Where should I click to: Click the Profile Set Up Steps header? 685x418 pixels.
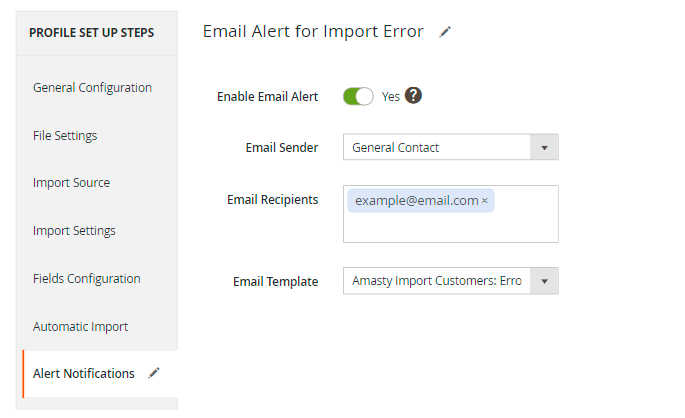tap(91, 33)
